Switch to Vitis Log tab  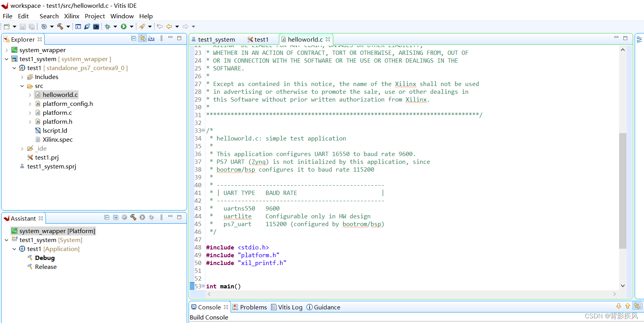[x=287, y=307]
